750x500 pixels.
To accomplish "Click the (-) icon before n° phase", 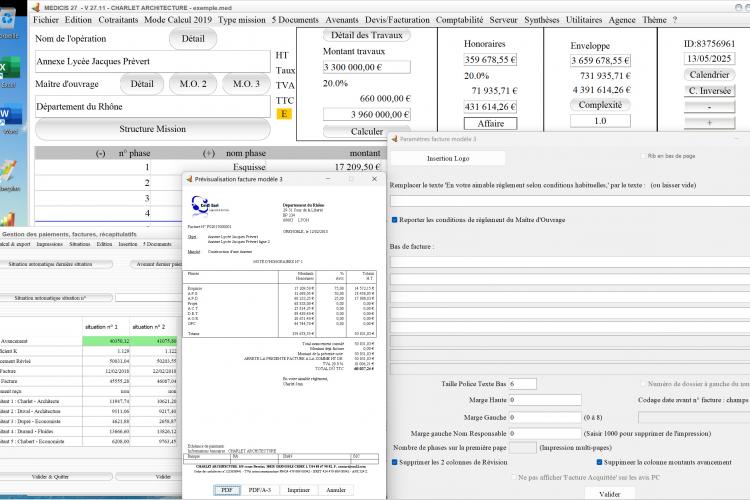I will click(x=100, y=154).
